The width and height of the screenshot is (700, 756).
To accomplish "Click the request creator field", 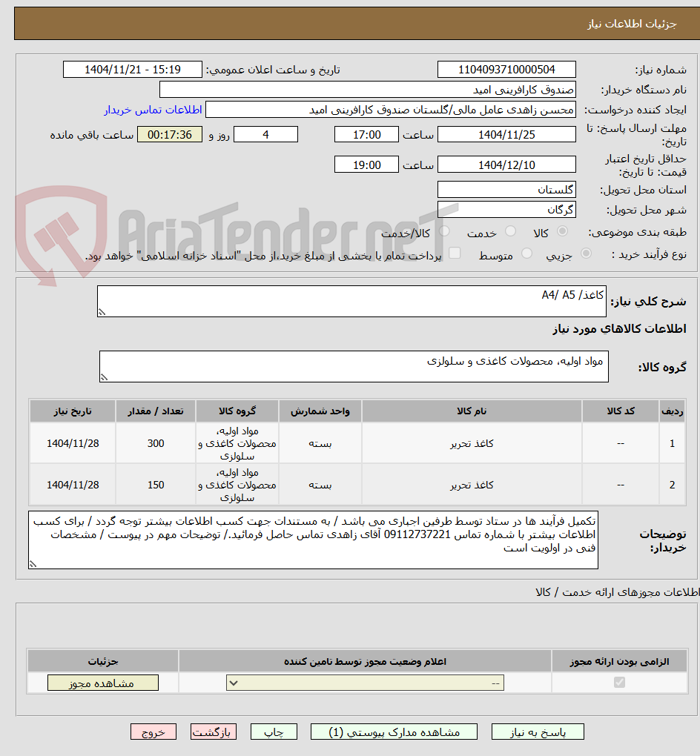I will click(x=391, y=110).
